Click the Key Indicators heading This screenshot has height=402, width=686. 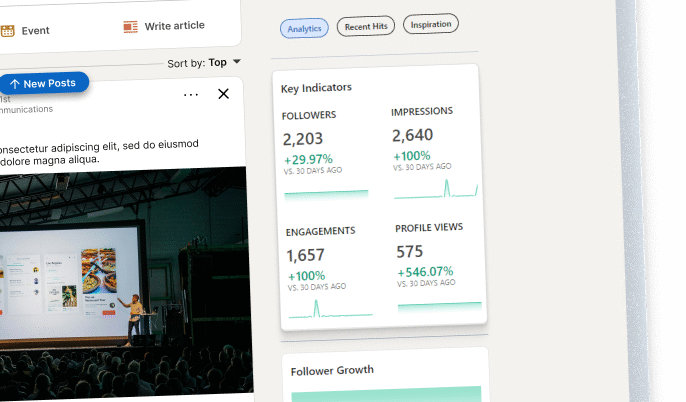click(x=316, y=88)
